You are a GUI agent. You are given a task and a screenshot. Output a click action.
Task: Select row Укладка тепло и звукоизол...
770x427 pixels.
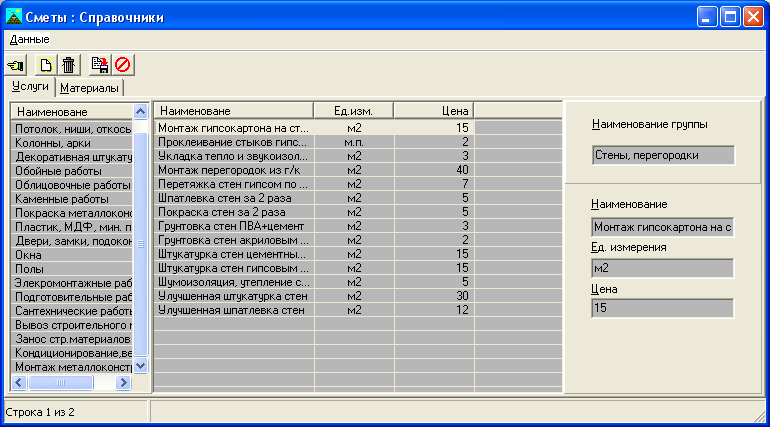coord(314,156)
